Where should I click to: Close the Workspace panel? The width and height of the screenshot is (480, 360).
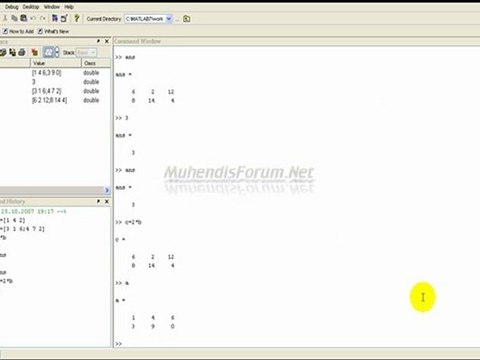(107, 41)
